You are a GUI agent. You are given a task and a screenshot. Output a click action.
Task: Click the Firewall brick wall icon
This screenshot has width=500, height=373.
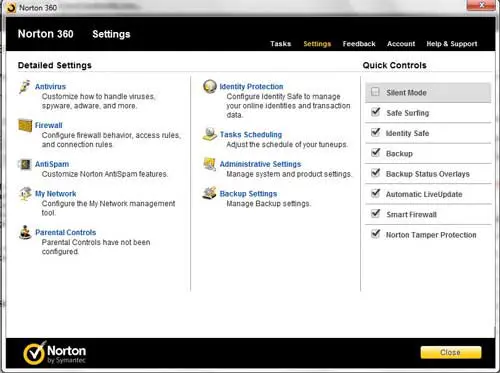[25, 126]
